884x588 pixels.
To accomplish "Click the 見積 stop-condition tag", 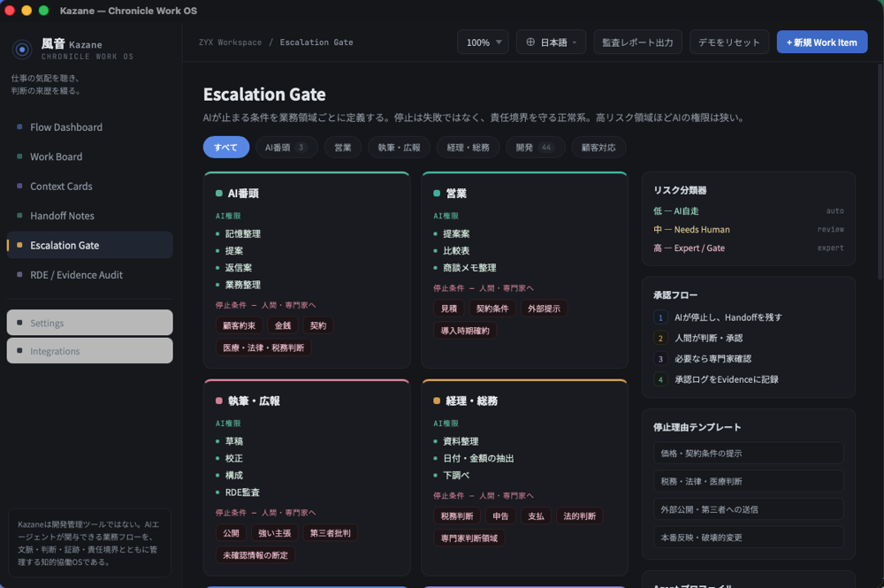I will coord(449,309).
